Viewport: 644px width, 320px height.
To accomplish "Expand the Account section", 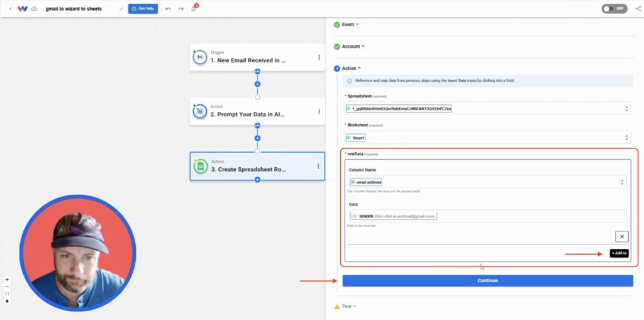I will 353,47.
